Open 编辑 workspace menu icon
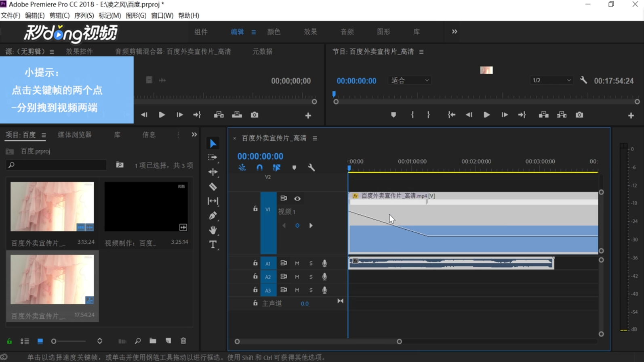 (x=254, y=32)
